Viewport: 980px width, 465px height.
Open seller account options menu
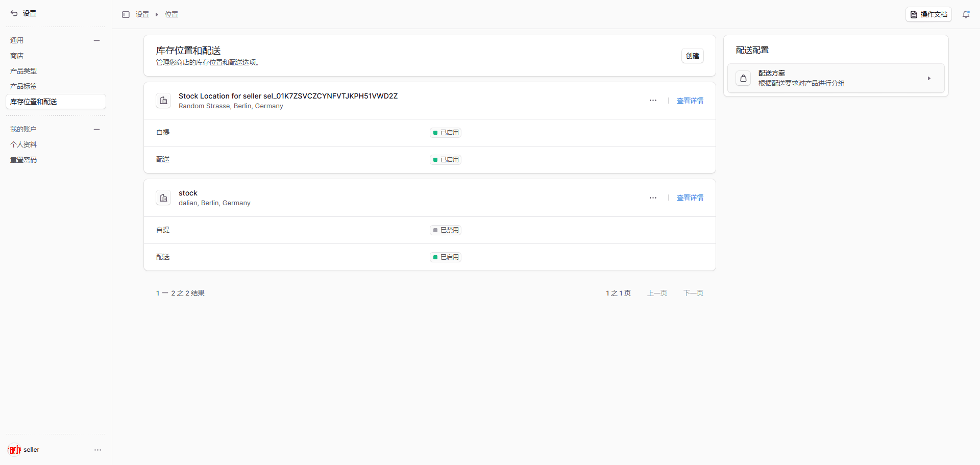click(x=97, y=450)
